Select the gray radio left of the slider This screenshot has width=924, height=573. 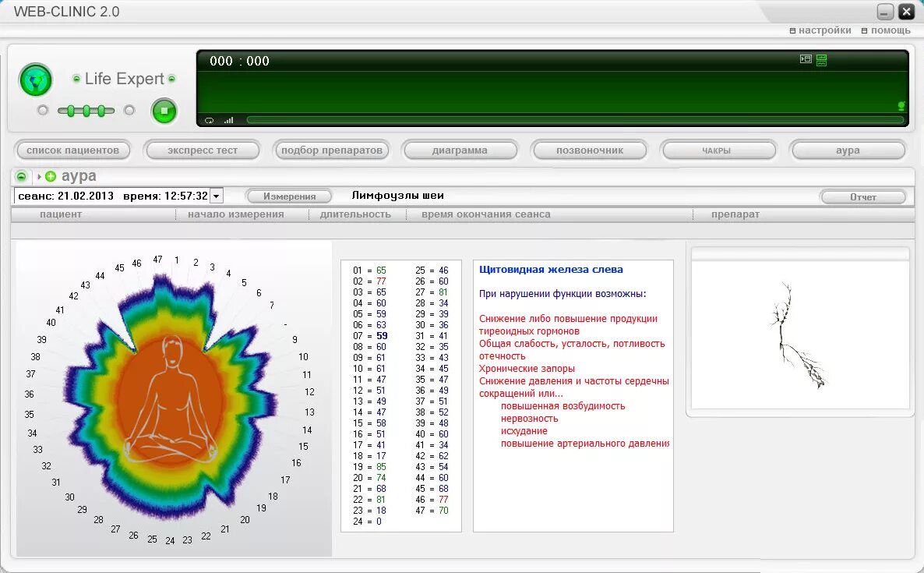click(42, 110)
